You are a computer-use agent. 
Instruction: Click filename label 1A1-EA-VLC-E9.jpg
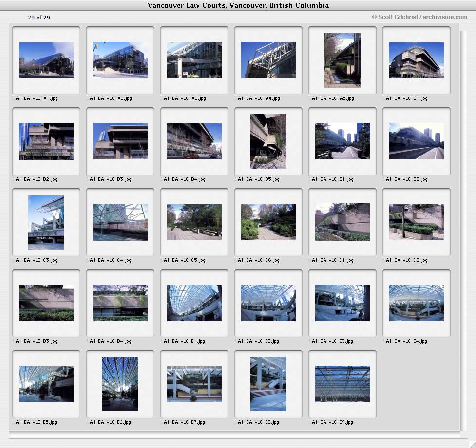[x=331, y=422]
